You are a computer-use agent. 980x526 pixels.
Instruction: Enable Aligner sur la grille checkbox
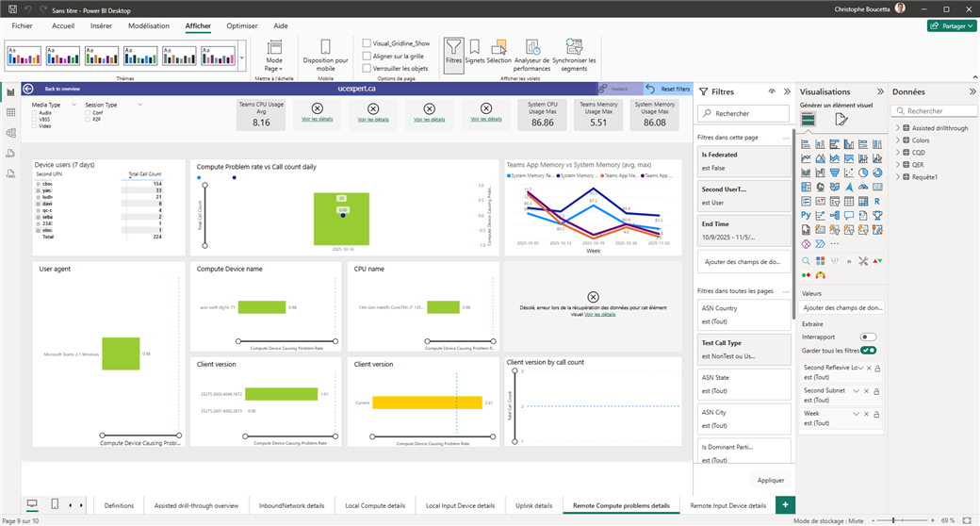pyautogui.click(x=367, y=56)
